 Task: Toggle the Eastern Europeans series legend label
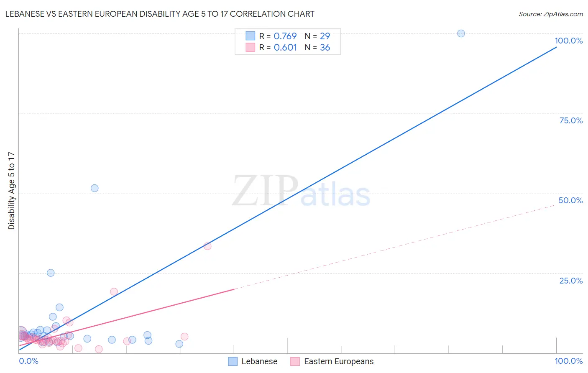point(339,361)
